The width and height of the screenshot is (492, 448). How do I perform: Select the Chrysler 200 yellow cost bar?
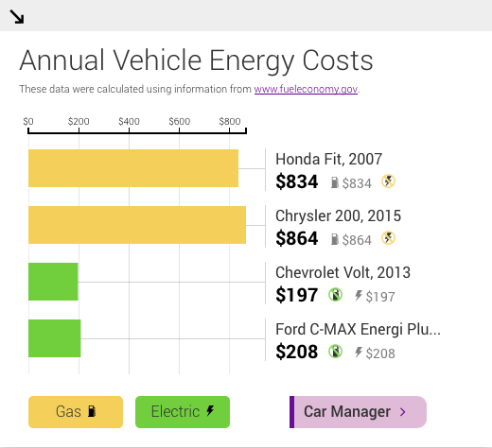137,225
